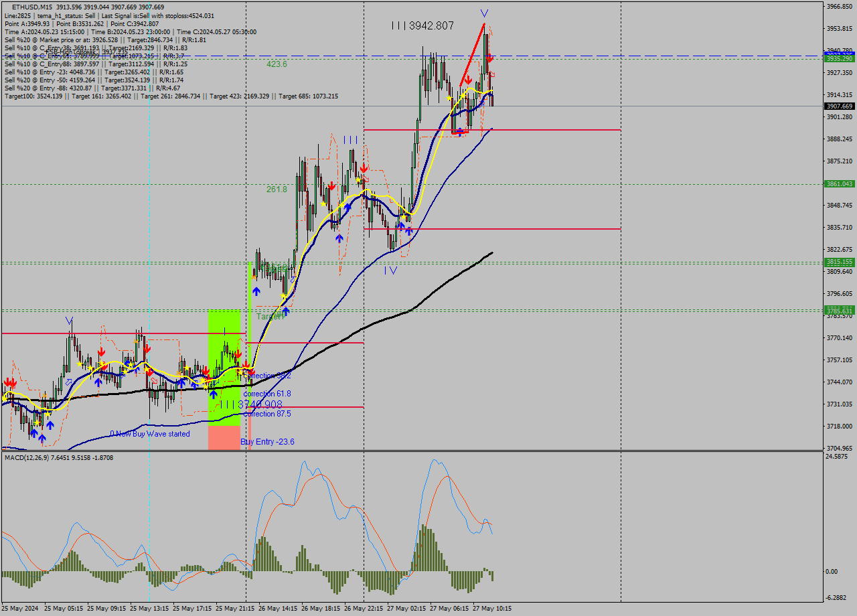Click the 'Buy Entry -23.6' label
The height and width of the screenshot is (616, 857).
(267, 442)
